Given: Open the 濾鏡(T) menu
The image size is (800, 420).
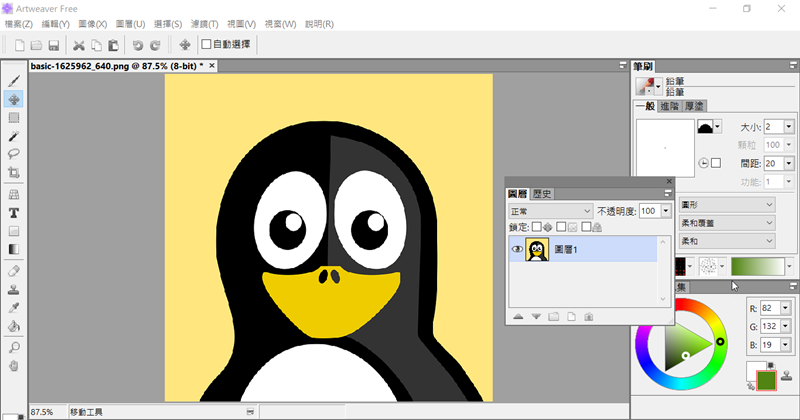Looking at the screenshot, I should (204, 23).
